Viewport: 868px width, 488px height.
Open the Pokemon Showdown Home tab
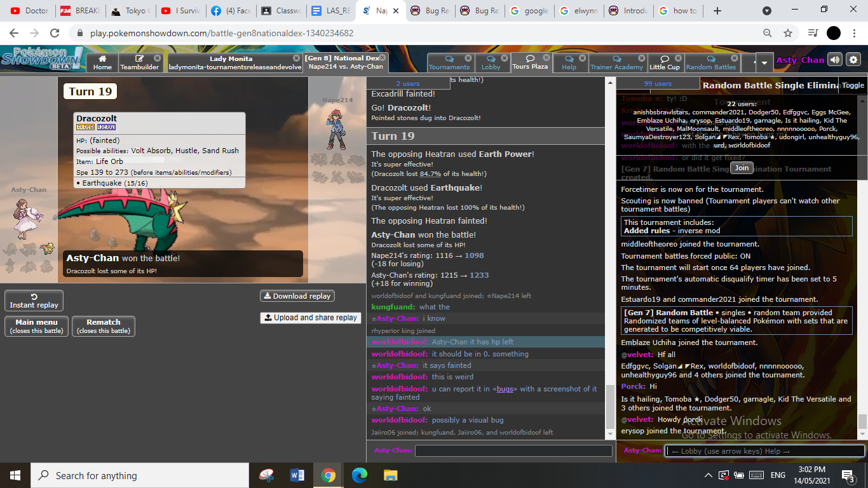coord(102,62)
